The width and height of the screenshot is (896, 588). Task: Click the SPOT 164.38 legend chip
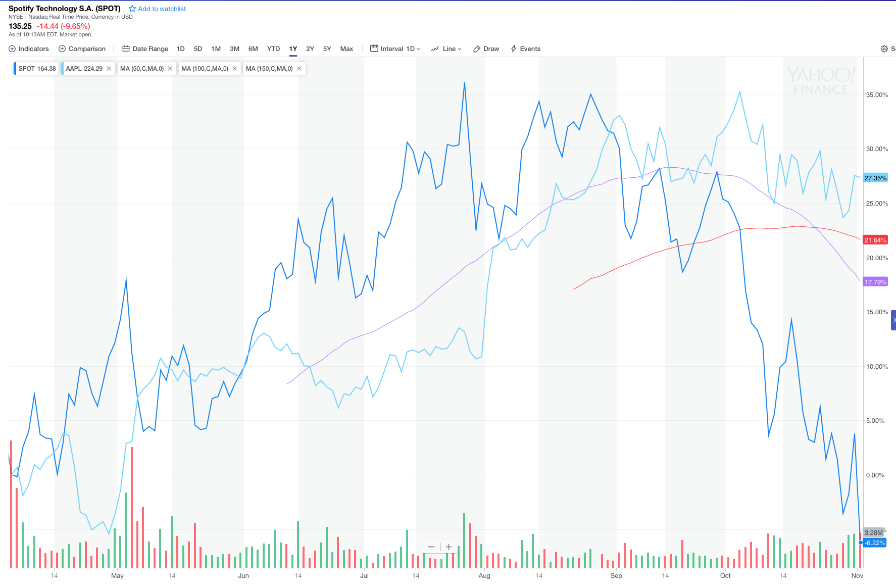[36, 68]
